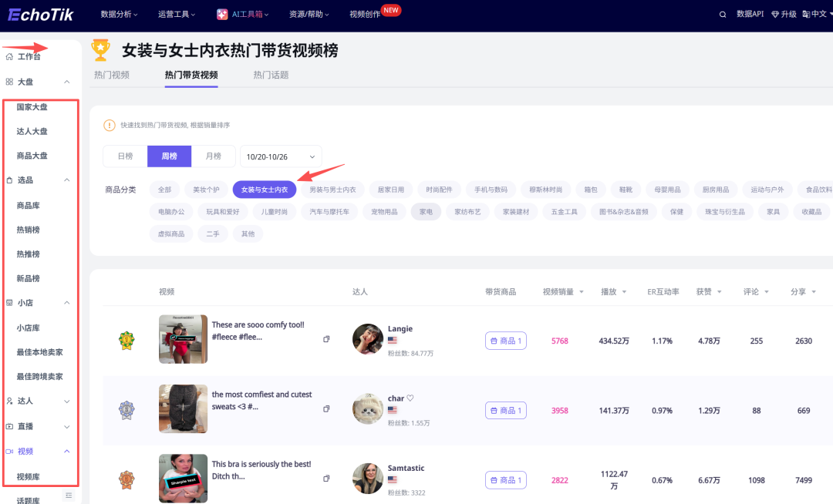833x504 pixels.
Task: Sort the table by 视频销量 column
Action: coord(562,292)
